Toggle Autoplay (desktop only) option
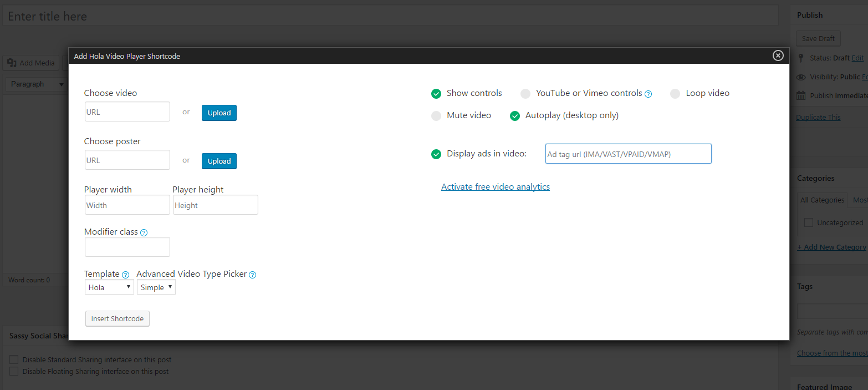 [515, 115]
